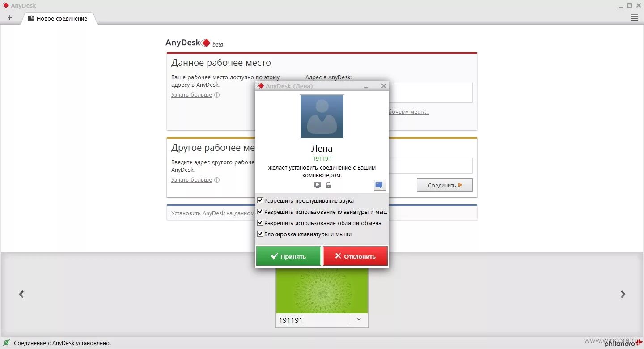Click status text Соединение с AnyDesk установлено

(x=63, y=343)
